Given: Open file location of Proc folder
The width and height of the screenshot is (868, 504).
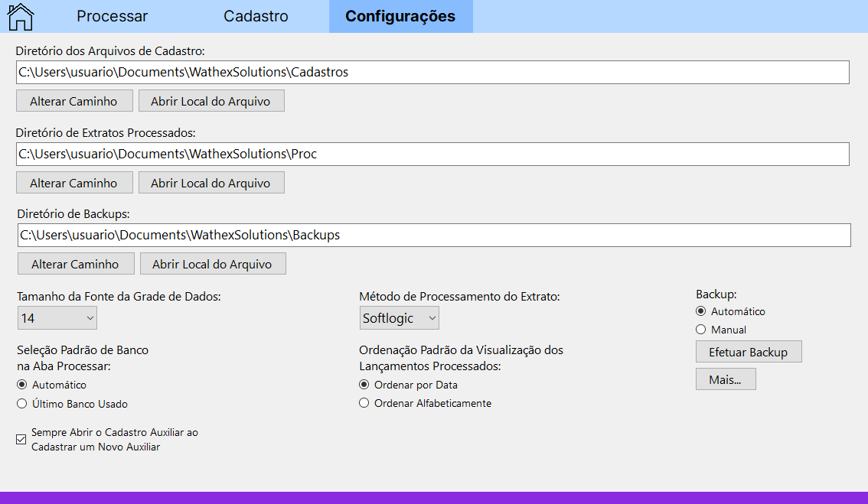Looking at the screenshot, I should 210,183.
